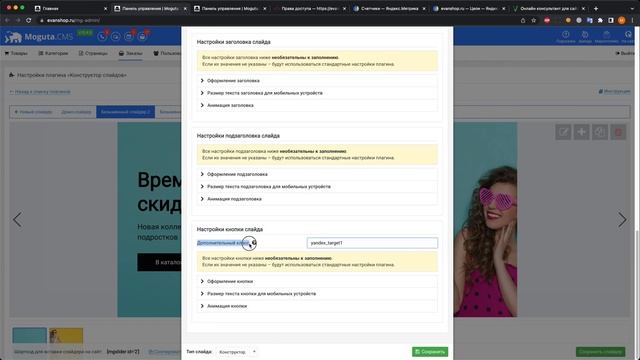Open the orders basket notification icon

[142, 37]
